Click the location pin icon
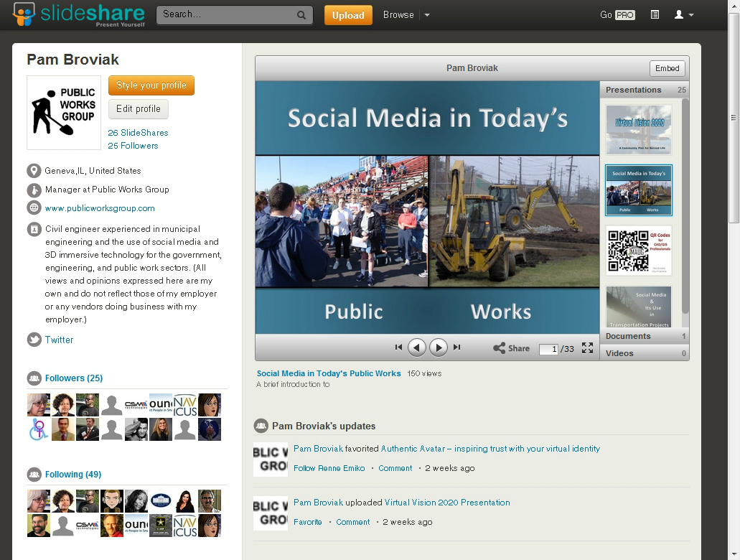 (x=34, y=171)
